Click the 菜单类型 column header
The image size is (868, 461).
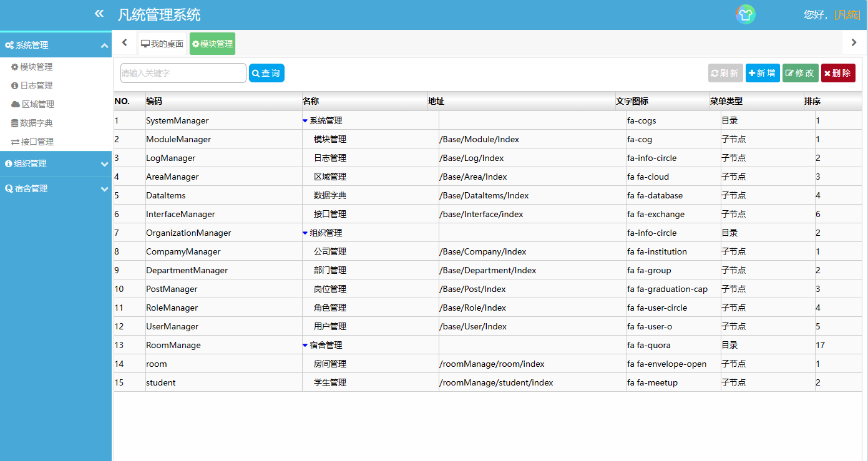pos(756,101)
